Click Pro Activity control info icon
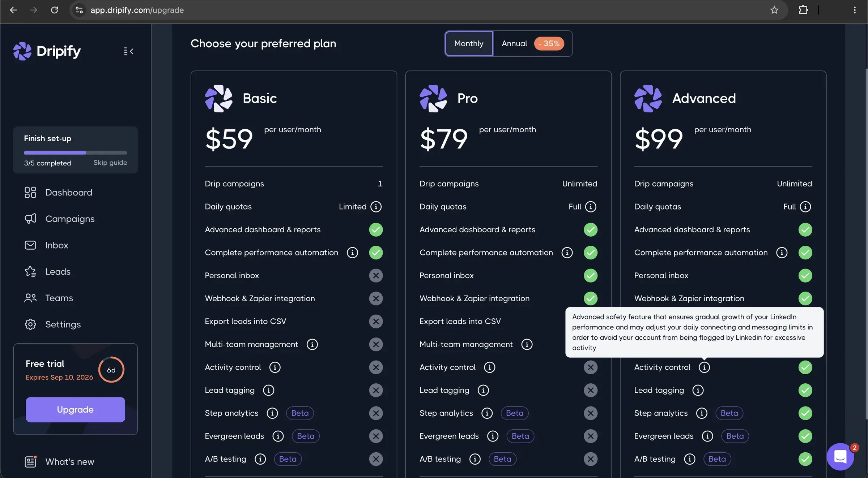The height and width of the screenshot is (478, 868). coord(490,367)
